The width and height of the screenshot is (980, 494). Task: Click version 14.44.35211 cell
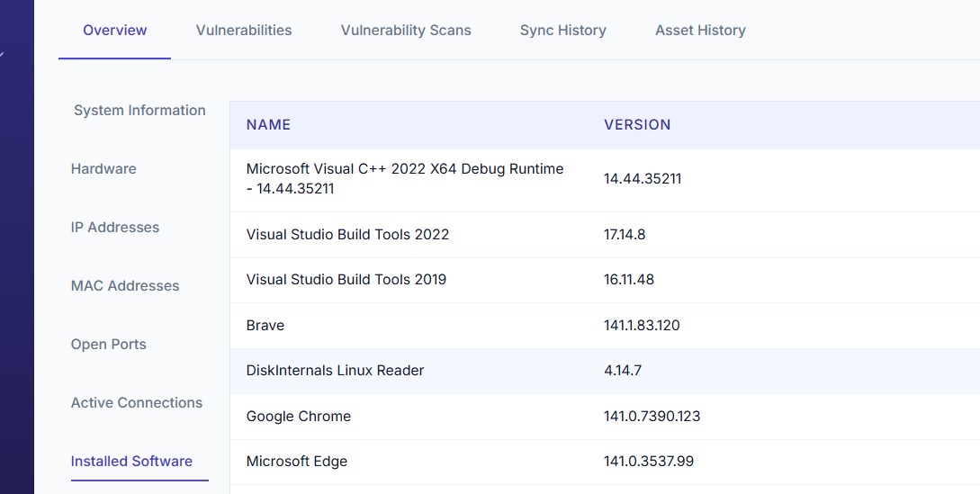click(643, 179)
